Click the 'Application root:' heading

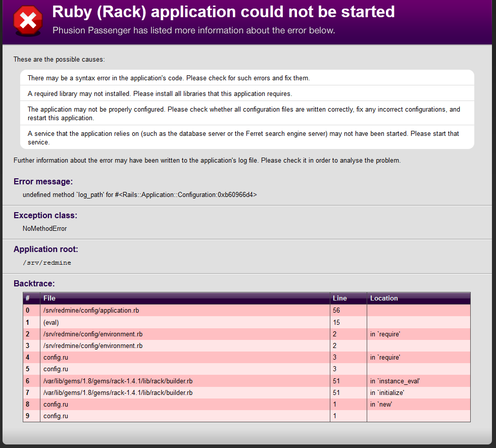click(46, 250)
